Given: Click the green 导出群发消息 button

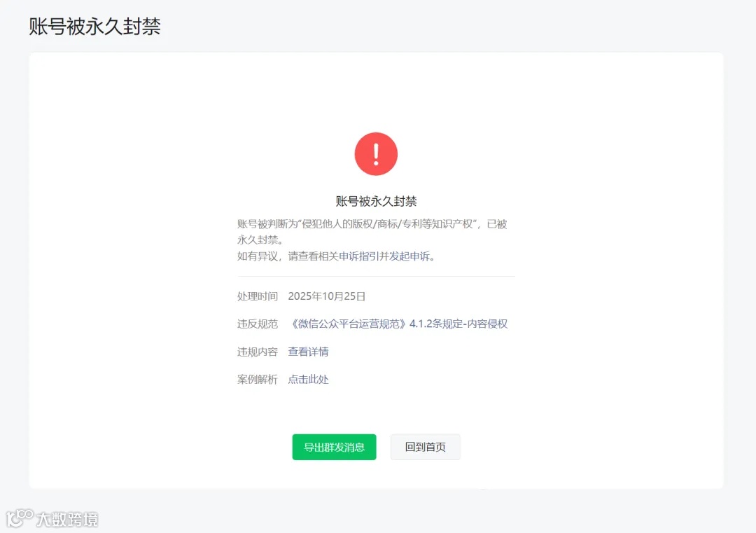Looking at the screenshot, I should tap(334, 447).
